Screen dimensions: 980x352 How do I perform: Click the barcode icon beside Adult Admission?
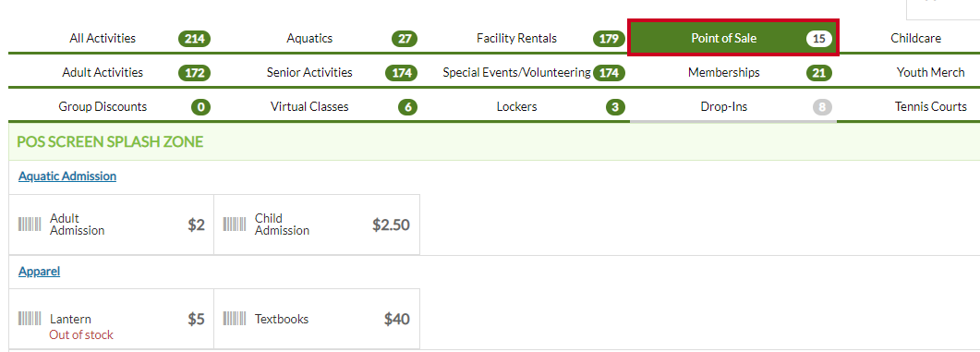tap(30, 225)
